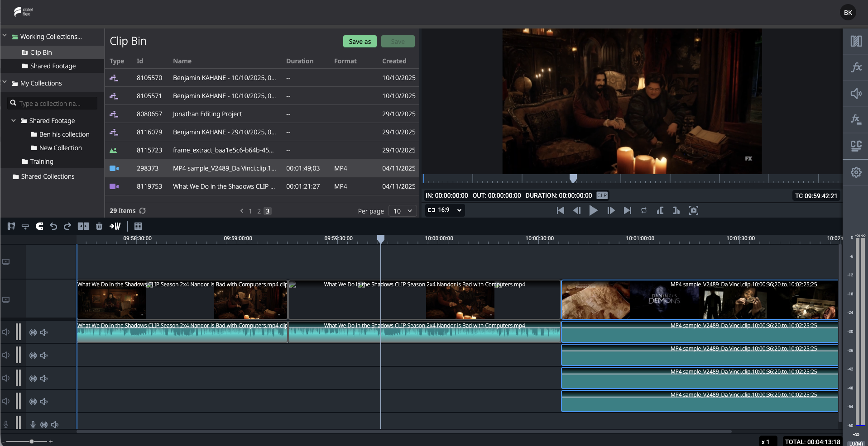Toggle loop playback in the player
The height and width of the screenshot is (446, 868).
643,210
